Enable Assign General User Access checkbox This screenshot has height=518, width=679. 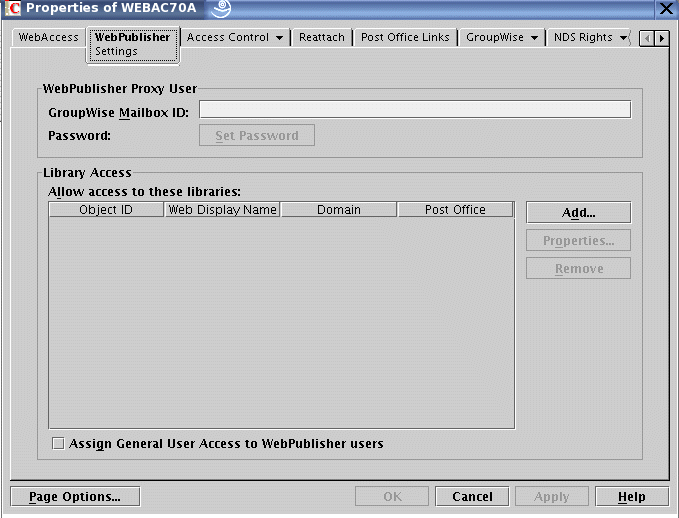coord(58,444)
